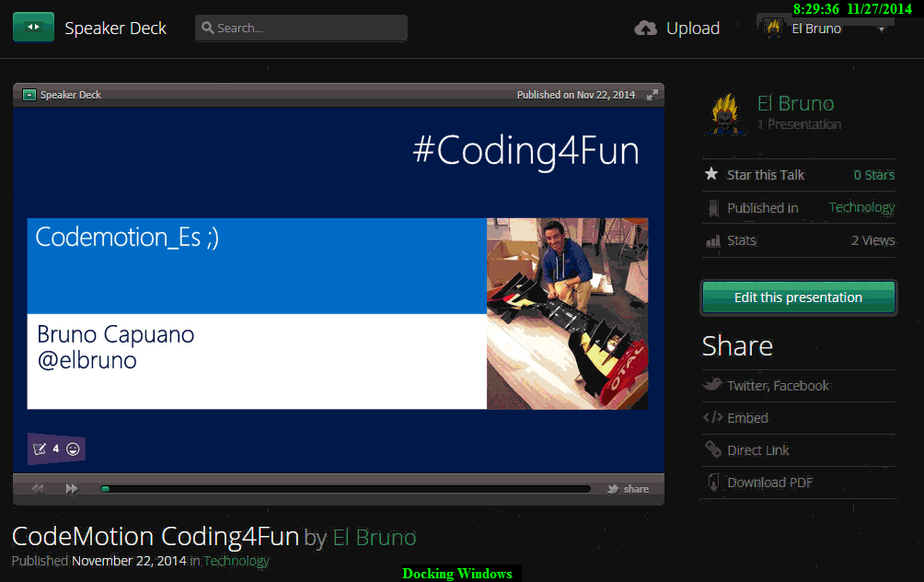Click the slide notes badge icon
The height and width of the screenshot is (582, 924).
click(x=40, y=449)
